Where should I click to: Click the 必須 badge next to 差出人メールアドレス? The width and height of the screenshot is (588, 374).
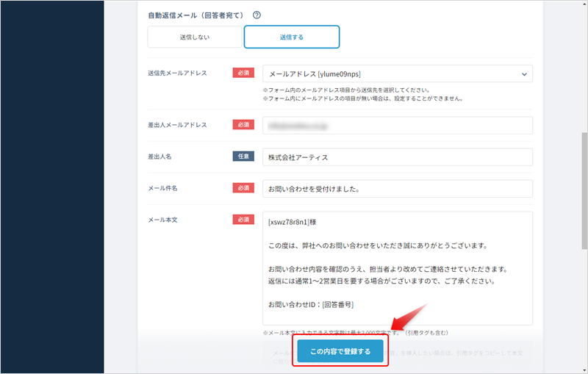(x=243, y=125)
